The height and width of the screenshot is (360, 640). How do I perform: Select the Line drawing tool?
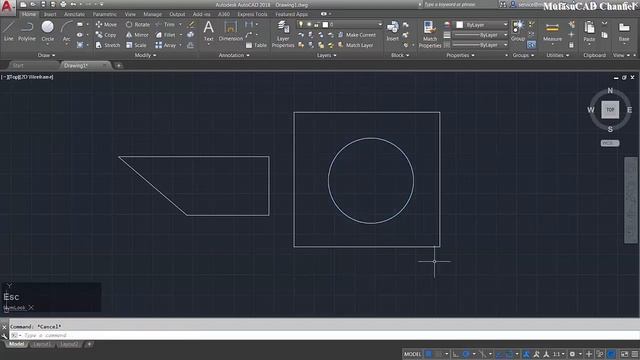pyautogui.click(x=9, y=31)
